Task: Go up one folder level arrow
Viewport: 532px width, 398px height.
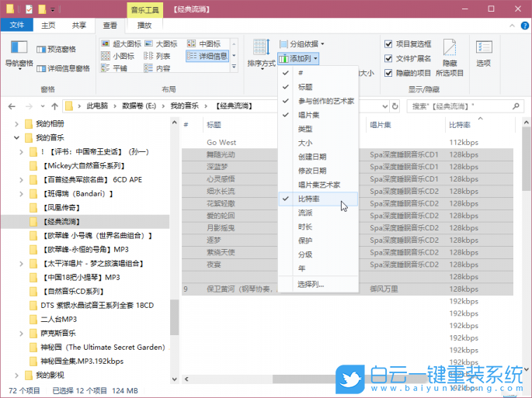Action: click(54, 106)
